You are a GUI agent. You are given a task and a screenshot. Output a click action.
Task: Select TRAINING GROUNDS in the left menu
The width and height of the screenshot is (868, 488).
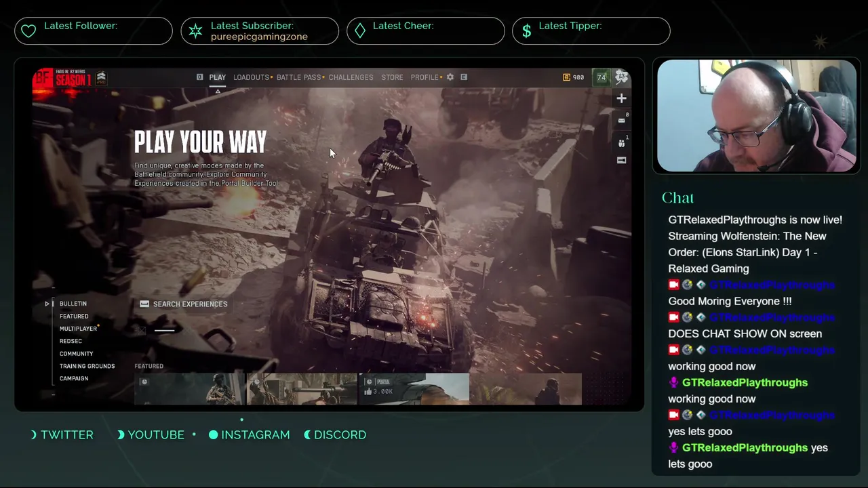coord(87,366)
